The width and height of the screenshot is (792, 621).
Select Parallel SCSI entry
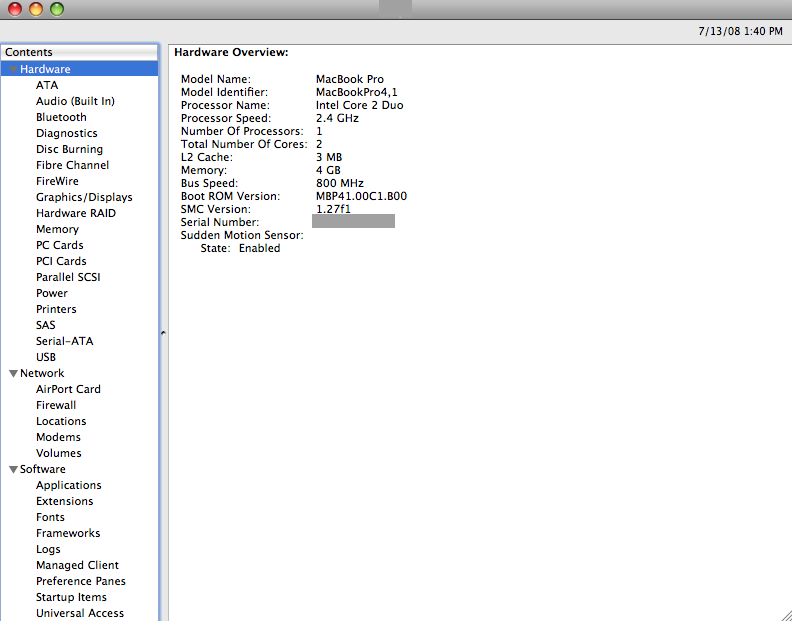pos(68,277)
